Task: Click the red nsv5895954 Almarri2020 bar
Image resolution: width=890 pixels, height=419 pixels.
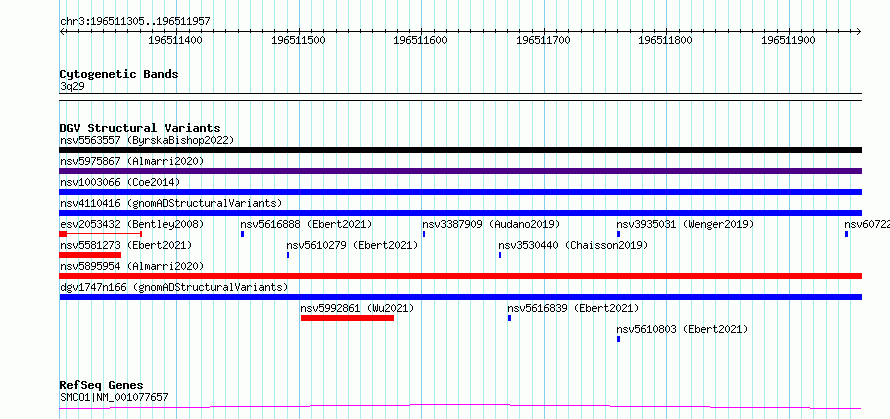Action: tap(460, 276)
